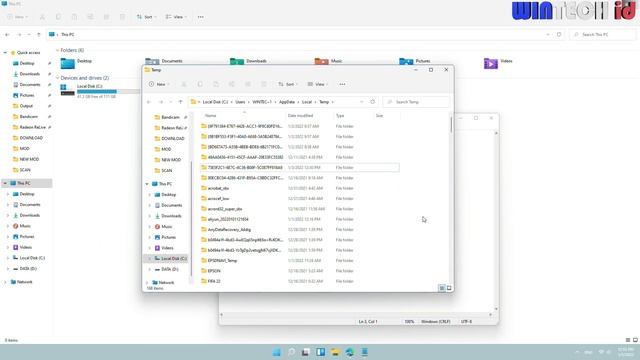Open Sort dropdown in Temp window
Image resolution: width=640 pixels, height=360 pixels.
point(287,84)
